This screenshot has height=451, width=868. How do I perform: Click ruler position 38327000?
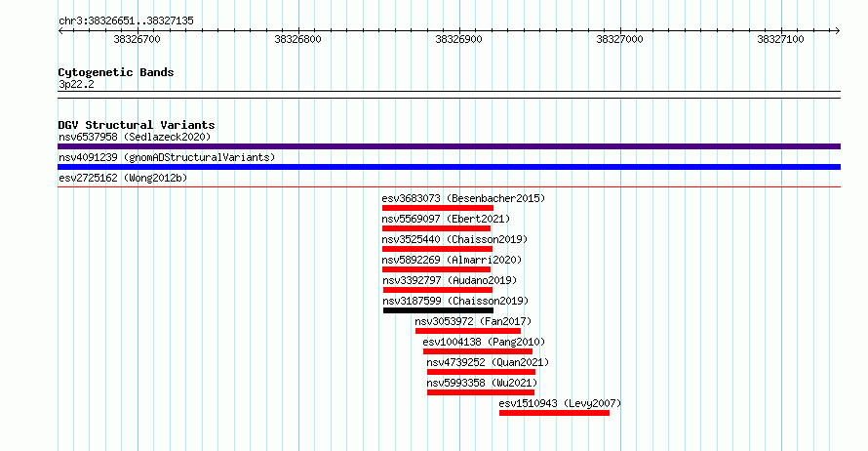tap(619, 39)
